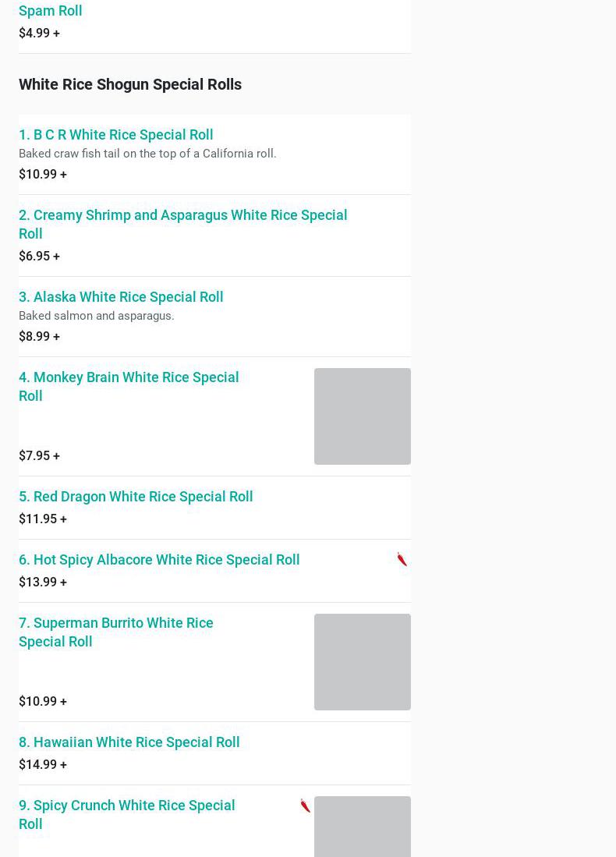The image size is (616, 857).
Task: Click the $4.99 + Spam Roll price
Action: coord(39,34)
